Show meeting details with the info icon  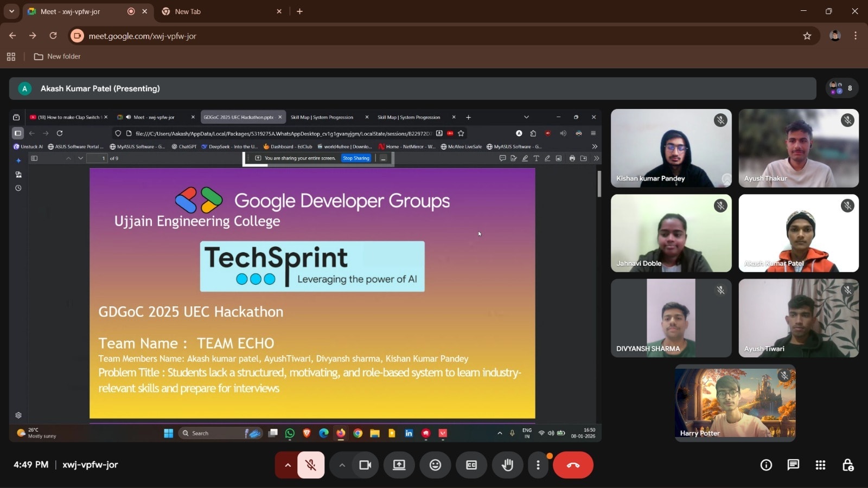pos(765,465)
